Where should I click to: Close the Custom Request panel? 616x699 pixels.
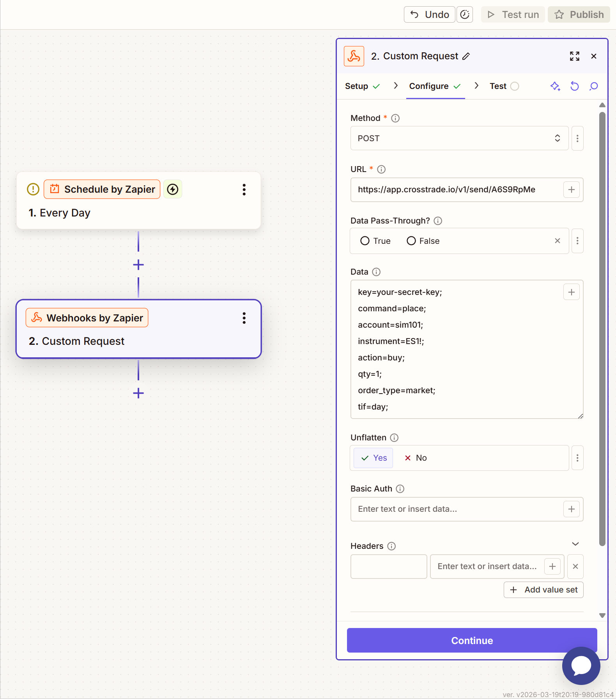pyautogui.click(x=594, y=56)
